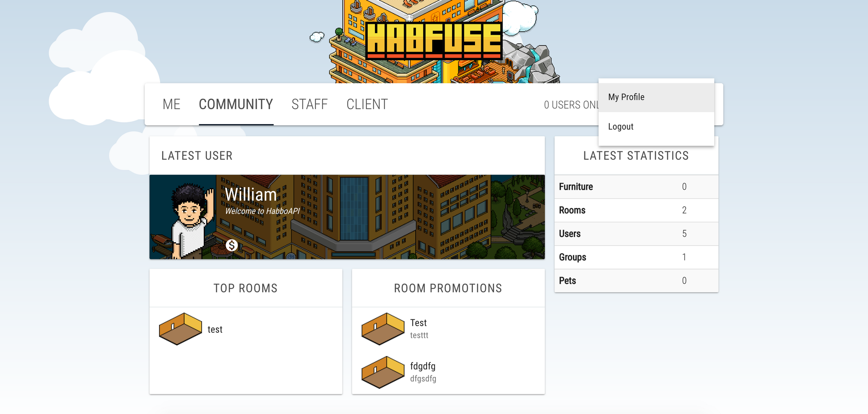Click the dollar coin badge on William
The height and width of the screenshot is (414, 868).
click(x=231, y=246)
